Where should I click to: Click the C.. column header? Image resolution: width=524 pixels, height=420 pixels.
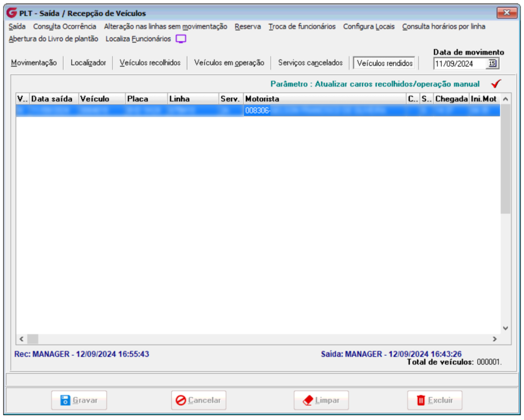click(413, 99)
